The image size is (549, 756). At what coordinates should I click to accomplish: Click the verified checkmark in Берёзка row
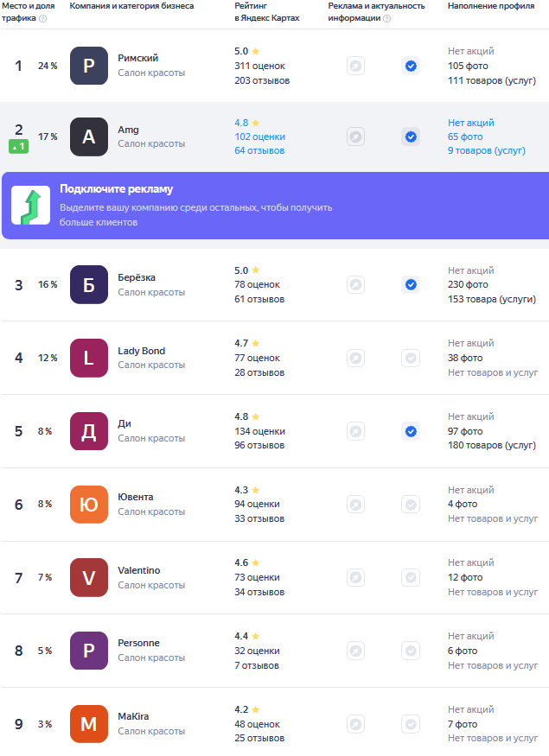click(x=411, y=284)
